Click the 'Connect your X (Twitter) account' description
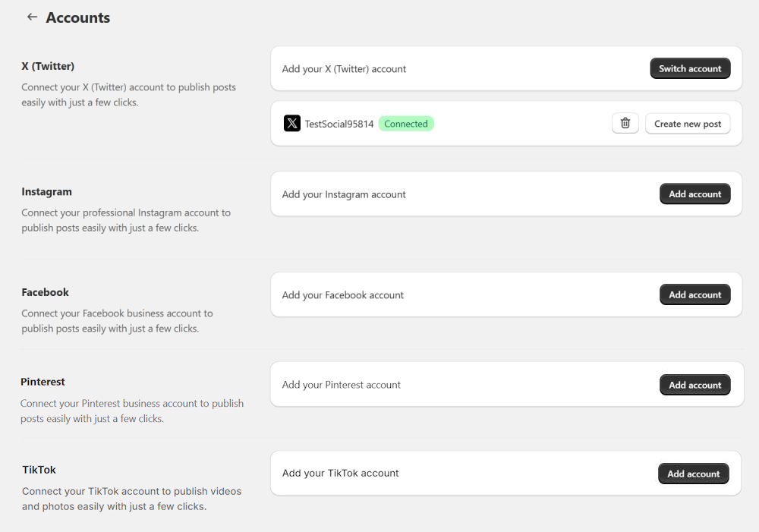 click(129, 95)
